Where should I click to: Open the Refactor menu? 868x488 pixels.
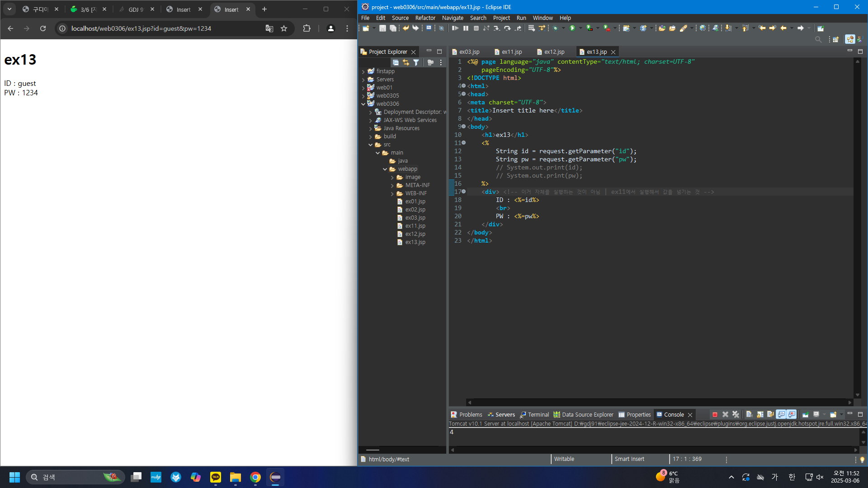click(425, 18)
